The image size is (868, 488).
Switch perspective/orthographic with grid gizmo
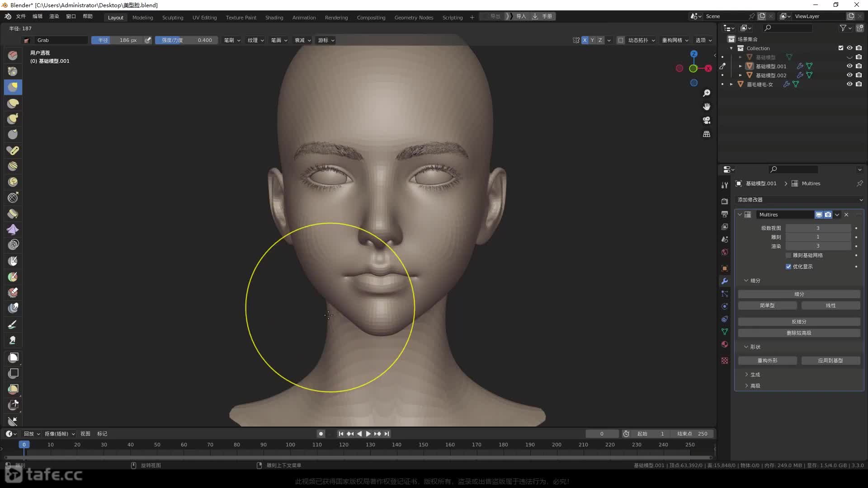(707, 134)
